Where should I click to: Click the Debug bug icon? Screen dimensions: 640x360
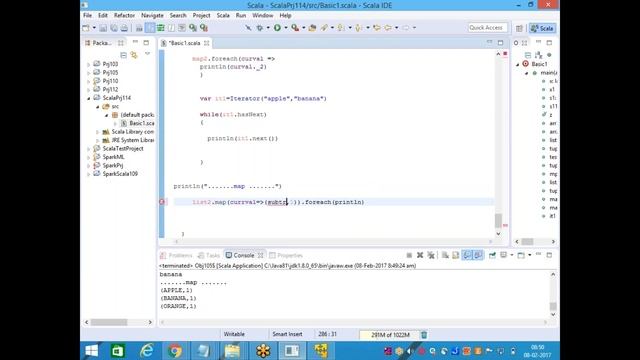(260, 28)
